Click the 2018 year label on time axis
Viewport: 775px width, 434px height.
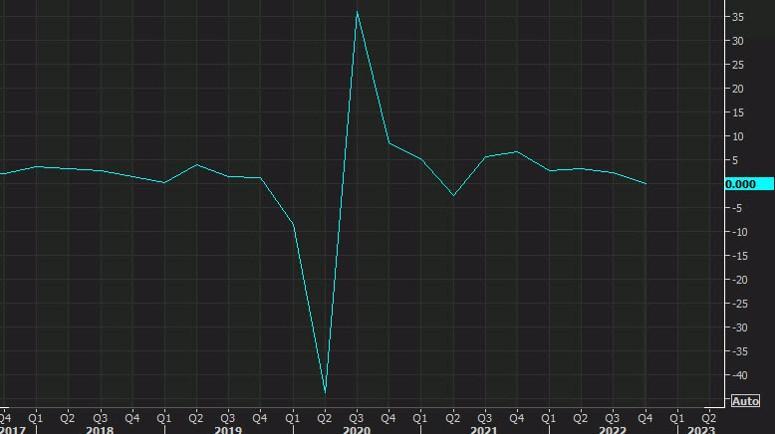click(99, 429)
